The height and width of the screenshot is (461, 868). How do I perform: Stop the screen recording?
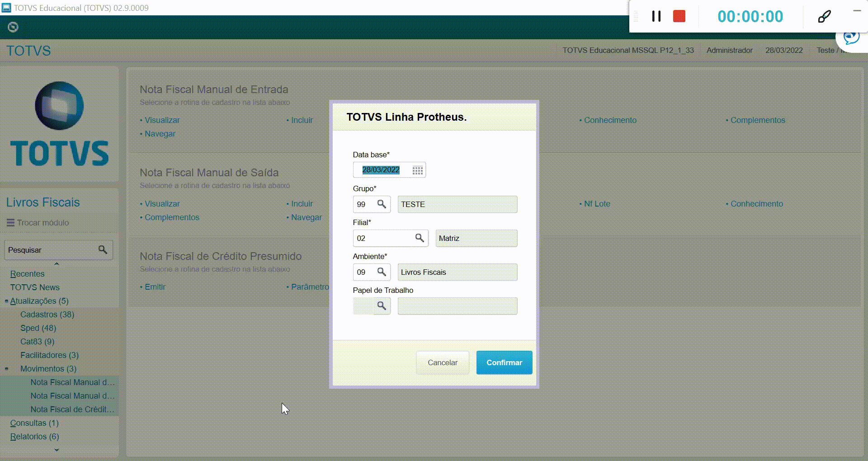[x=679, y=16]
